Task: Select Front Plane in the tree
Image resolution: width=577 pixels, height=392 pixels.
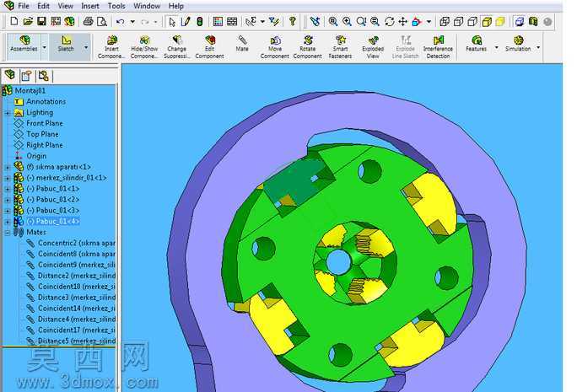Action: [45, 123]
